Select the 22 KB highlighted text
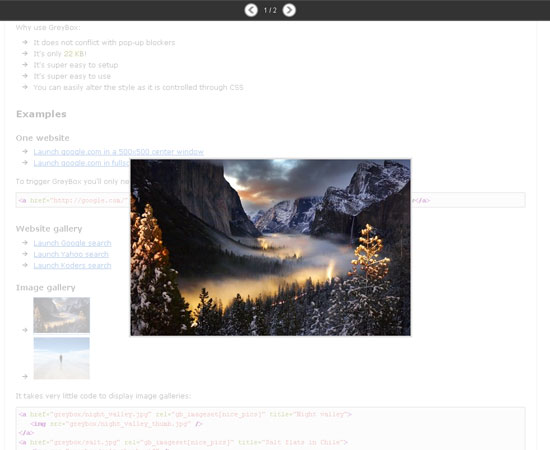The image size is (550, 450). tap(74, 54)
